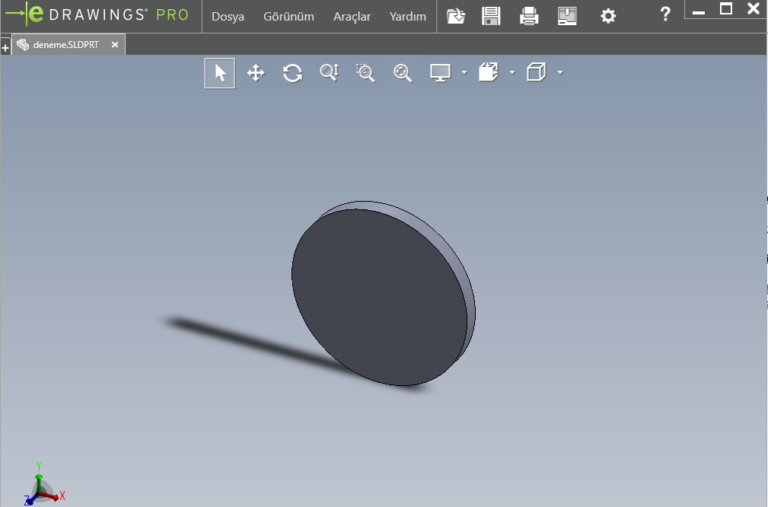The width and height of the screenshot is (768, 507).
Task: Pick the Zoom to Area tool
Action: (x=365, y=73)
